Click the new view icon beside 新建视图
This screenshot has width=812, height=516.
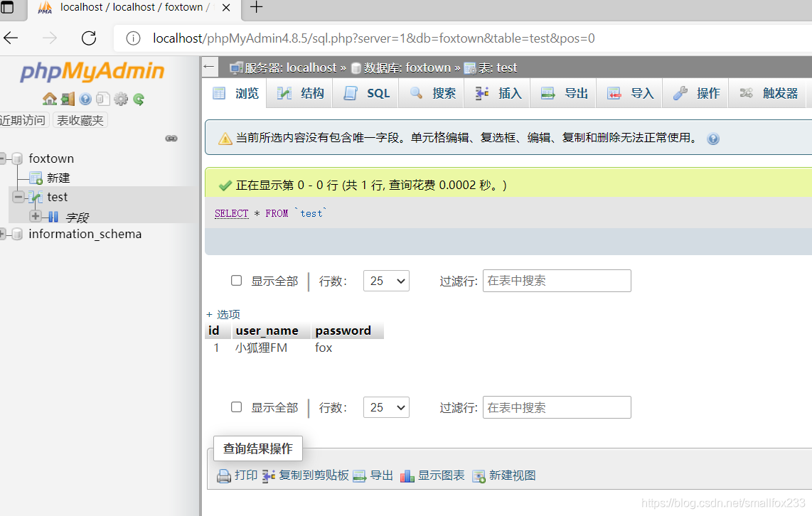[479, 475]
